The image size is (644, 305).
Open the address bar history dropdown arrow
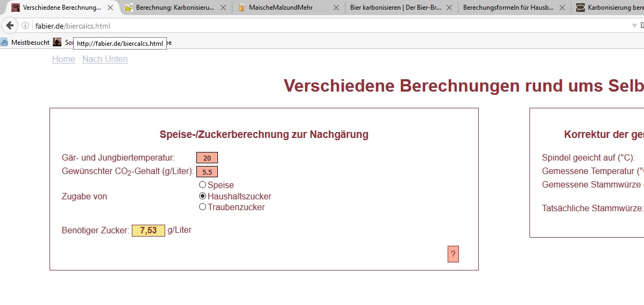click(634, 26)
